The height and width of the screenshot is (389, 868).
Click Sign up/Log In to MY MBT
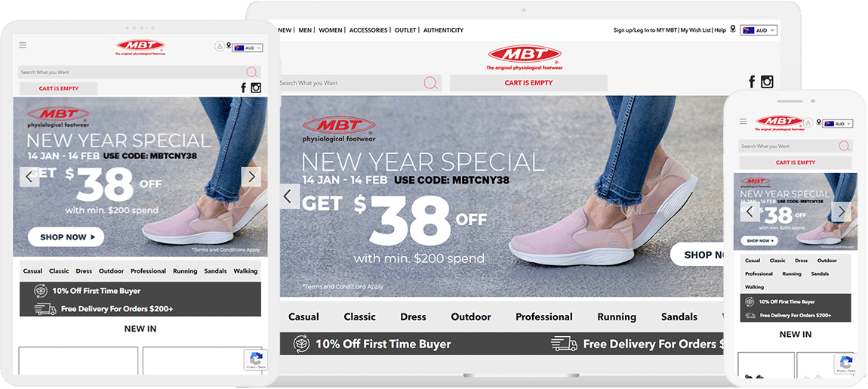(x=645, y=30)
